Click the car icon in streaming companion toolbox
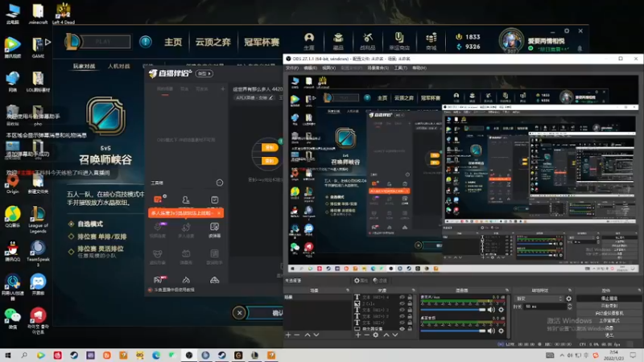 pyautogui.click(x=214, y=280)
